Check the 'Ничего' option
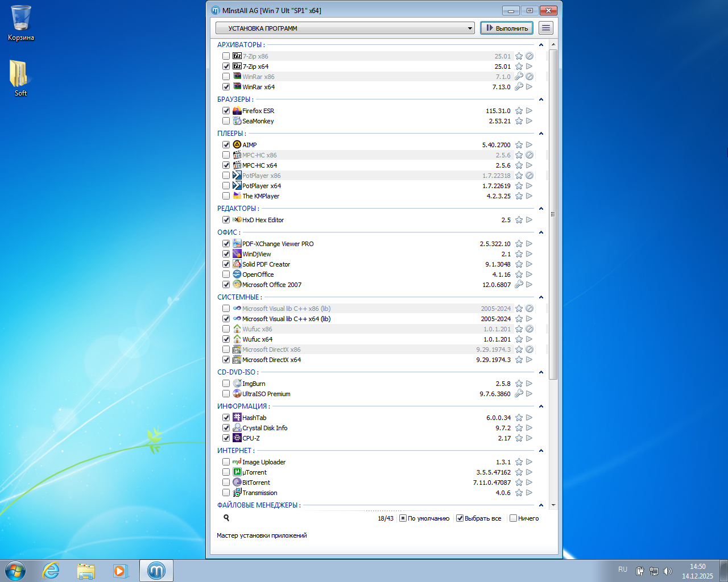 (x=513, y=518)
